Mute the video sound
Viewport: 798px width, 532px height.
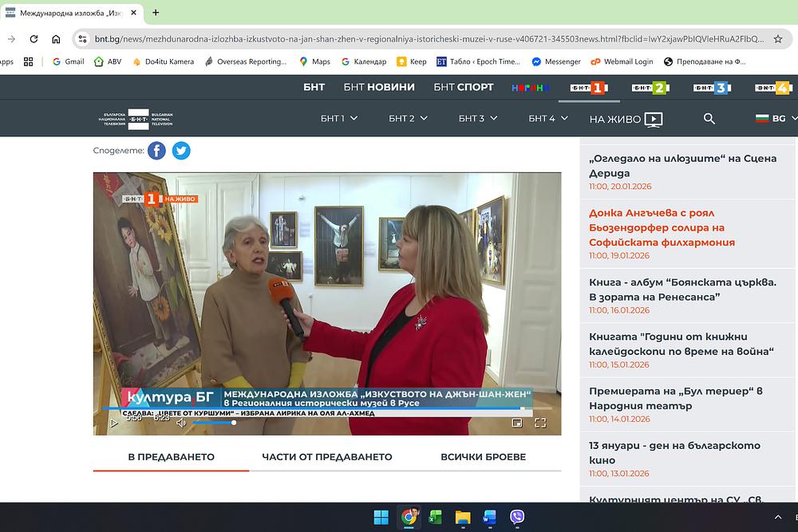coord(181,423)
